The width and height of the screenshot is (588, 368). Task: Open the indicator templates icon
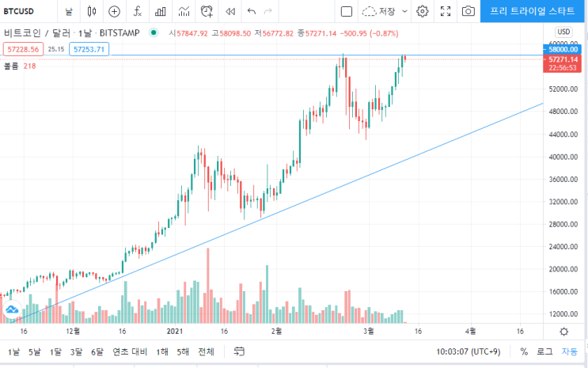coord(184,11)
